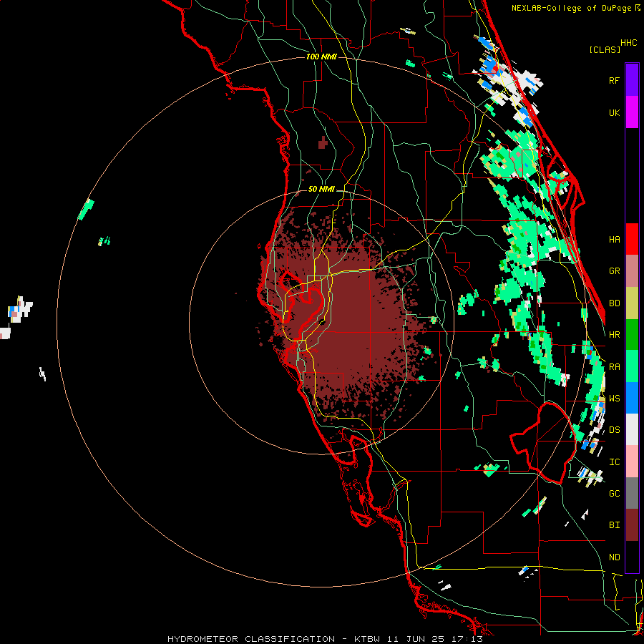Image resolution: width=644 pixels, height=644 pixels.
Task: Click the RA legend label
Action: (x=614, y=367)
